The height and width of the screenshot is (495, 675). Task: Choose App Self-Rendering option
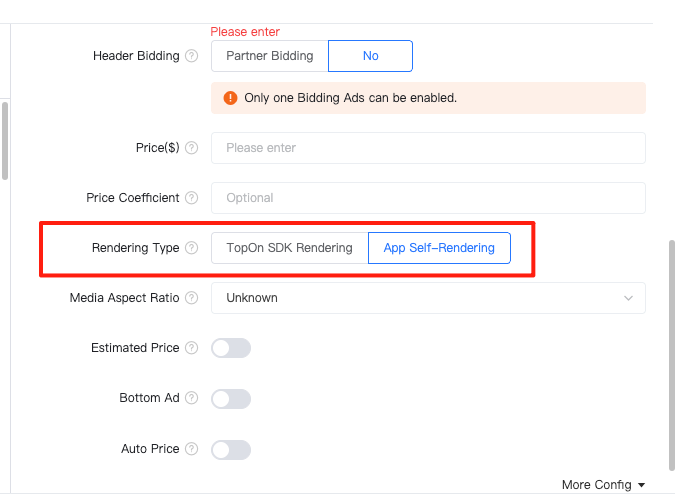coord(440,248)
